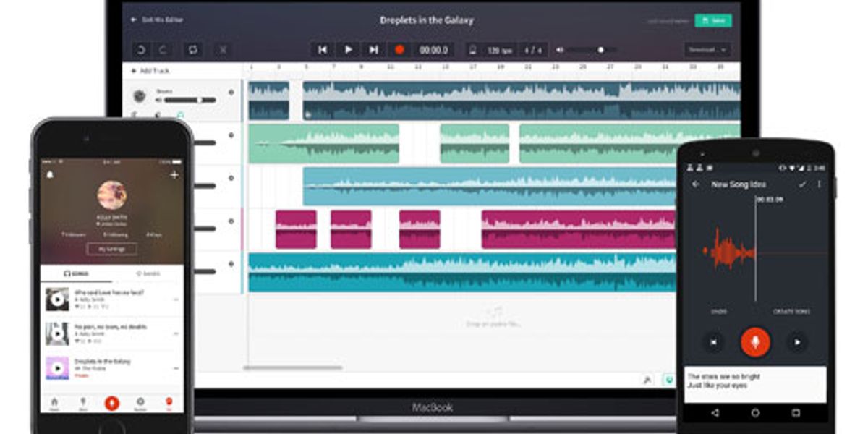The height and width of the screenshot is (434, 868).
Task: Switch to the Bands tab on the iPhone app
Action: pos(148,273)
